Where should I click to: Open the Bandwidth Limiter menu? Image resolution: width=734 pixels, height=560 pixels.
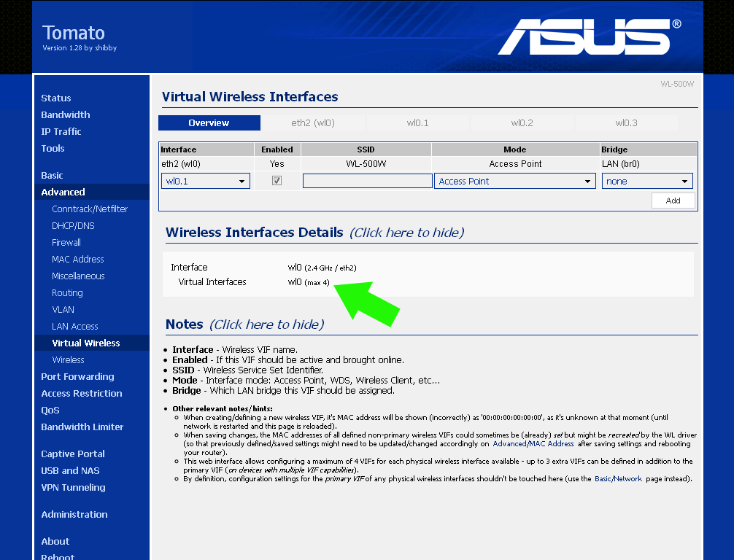tap(82, 427)
